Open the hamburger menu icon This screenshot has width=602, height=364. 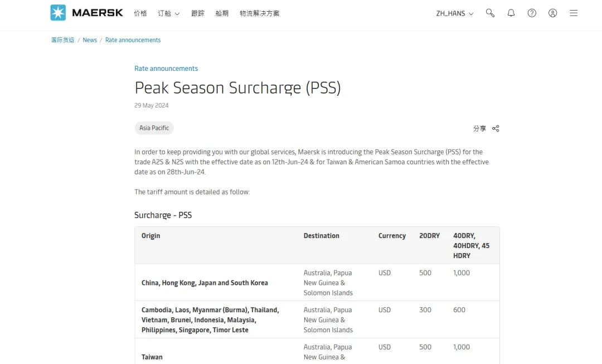pos(574,13)
